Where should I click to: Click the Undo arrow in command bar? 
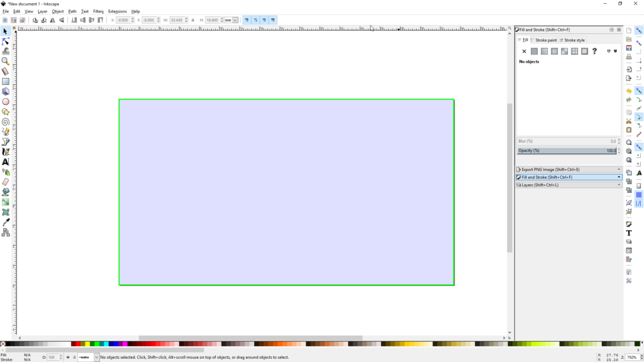click(629, 90)
